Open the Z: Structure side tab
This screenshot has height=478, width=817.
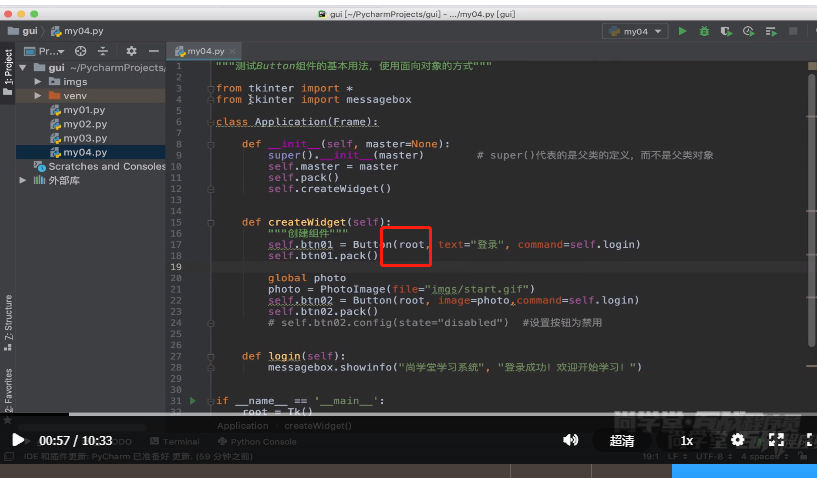point(8,323)
